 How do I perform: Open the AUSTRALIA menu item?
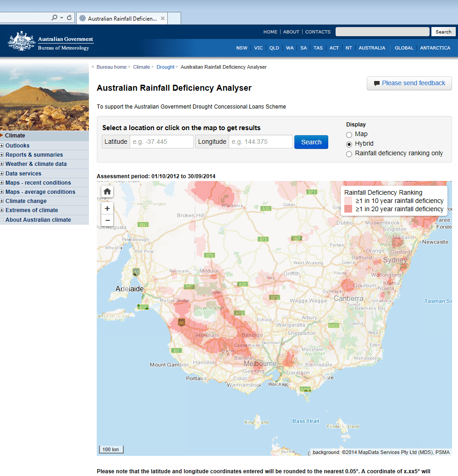(372, 48)
